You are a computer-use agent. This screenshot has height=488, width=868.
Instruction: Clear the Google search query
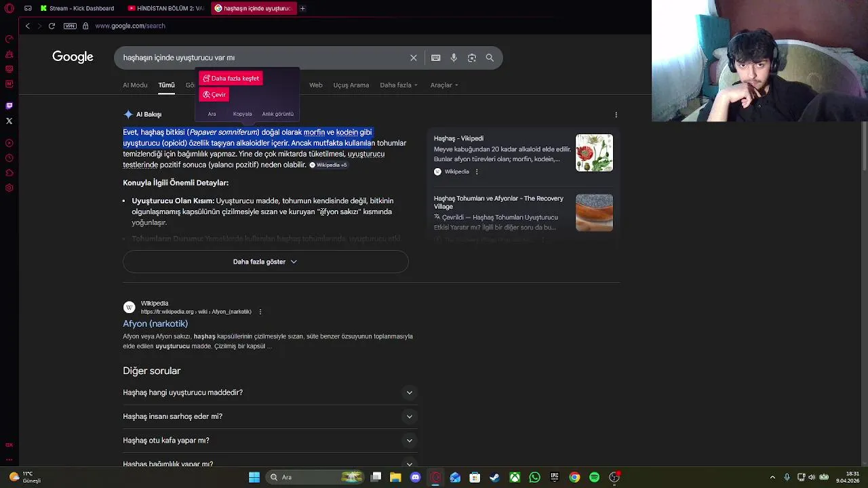pyautogui.click(x=414, y=58)
